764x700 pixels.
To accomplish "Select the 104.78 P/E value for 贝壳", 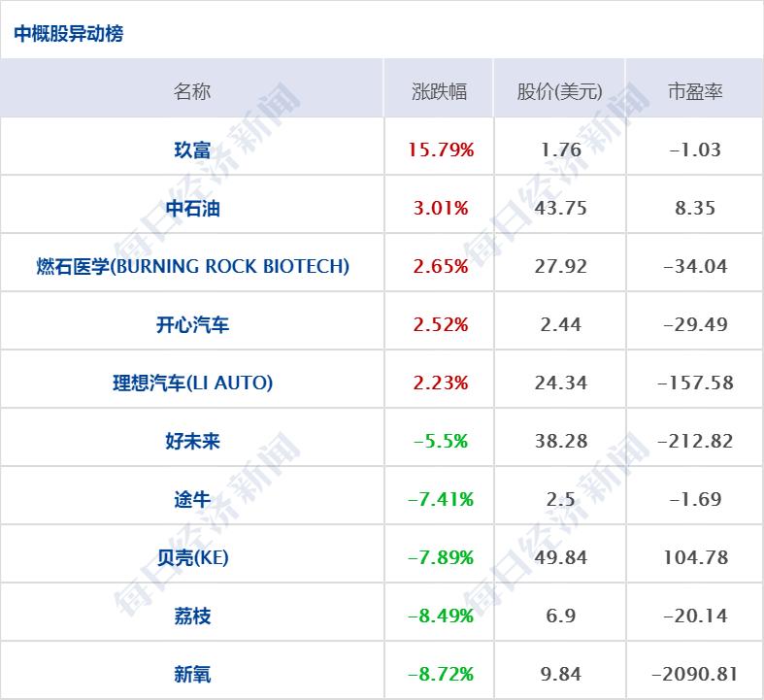I will point(695,557).
